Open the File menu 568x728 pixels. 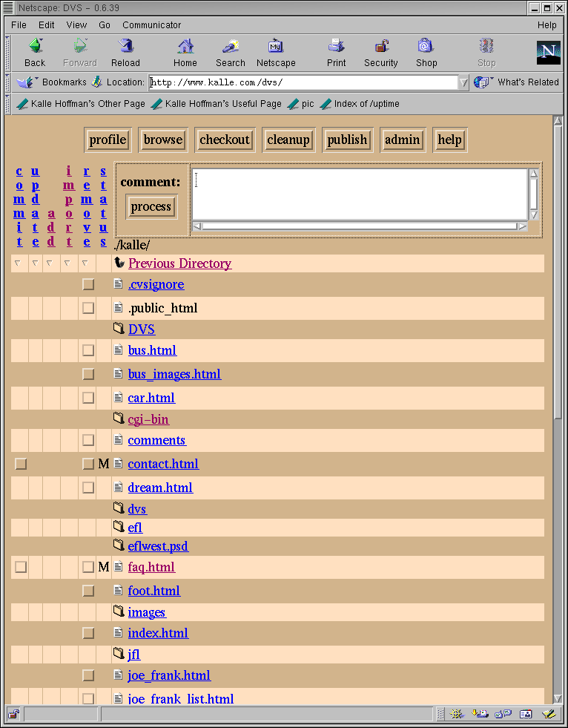coord(19,25)
